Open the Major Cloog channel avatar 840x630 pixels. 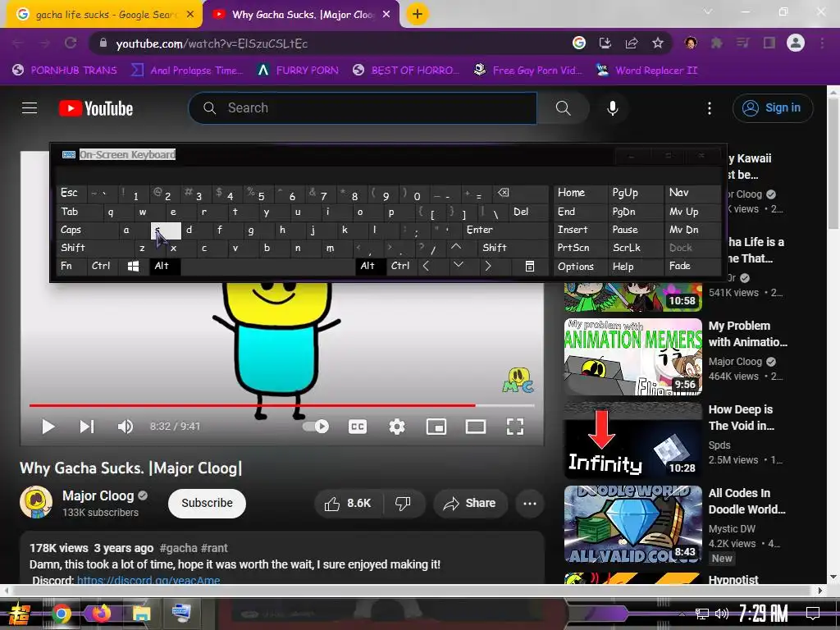[x=36, y=503]
